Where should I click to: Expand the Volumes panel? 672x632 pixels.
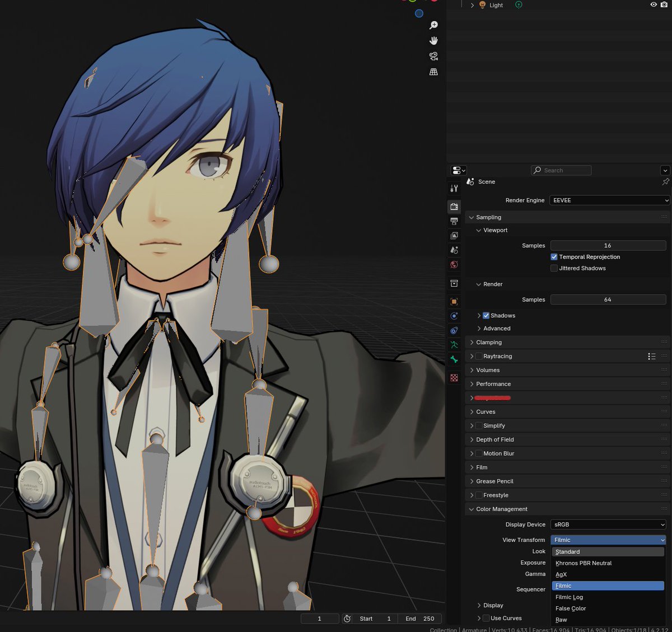click(472, 371)
